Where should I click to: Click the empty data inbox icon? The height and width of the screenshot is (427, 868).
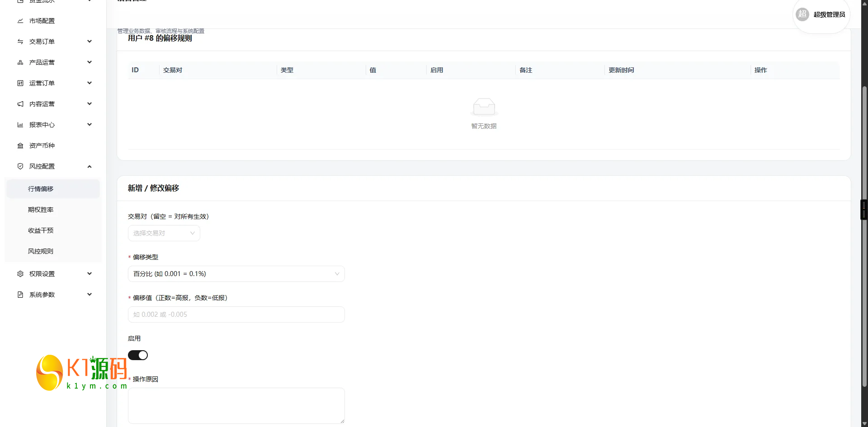(484, 107)
